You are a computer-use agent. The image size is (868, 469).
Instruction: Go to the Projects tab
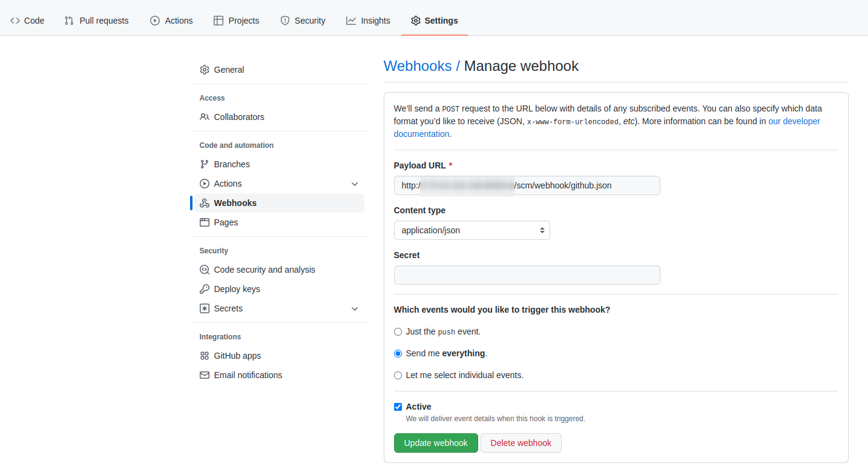coord(236,21)
